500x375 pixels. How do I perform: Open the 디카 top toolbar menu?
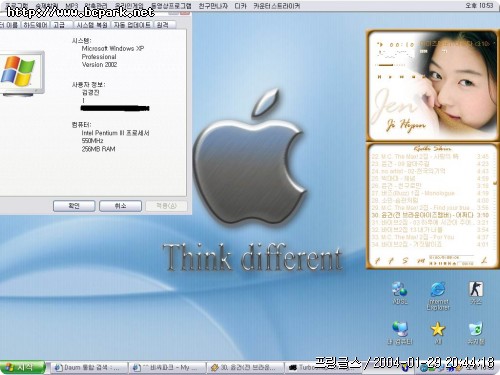(240, 6)
